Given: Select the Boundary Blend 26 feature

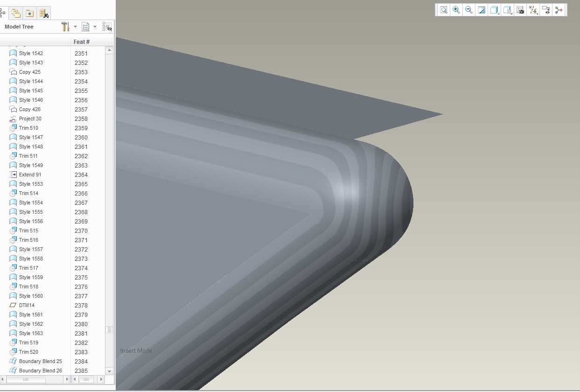Looking at the screenshot, I should [41, 371].
